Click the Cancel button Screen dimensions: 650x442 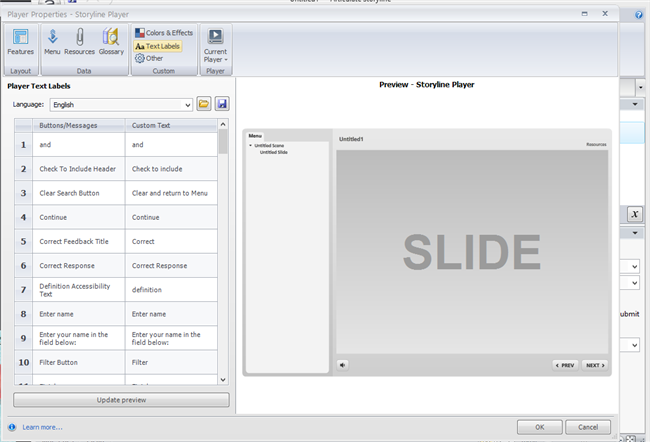pyautogui.click(x=588, y=427)
